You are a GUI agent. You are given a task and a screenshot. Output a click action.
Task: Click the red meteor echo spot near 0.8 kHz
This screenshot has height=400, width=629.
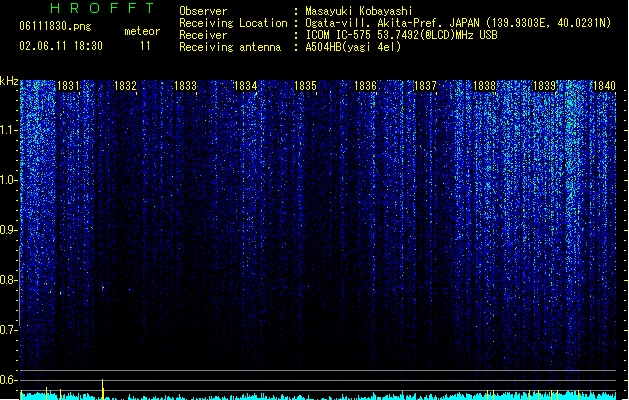coord(103,288)
